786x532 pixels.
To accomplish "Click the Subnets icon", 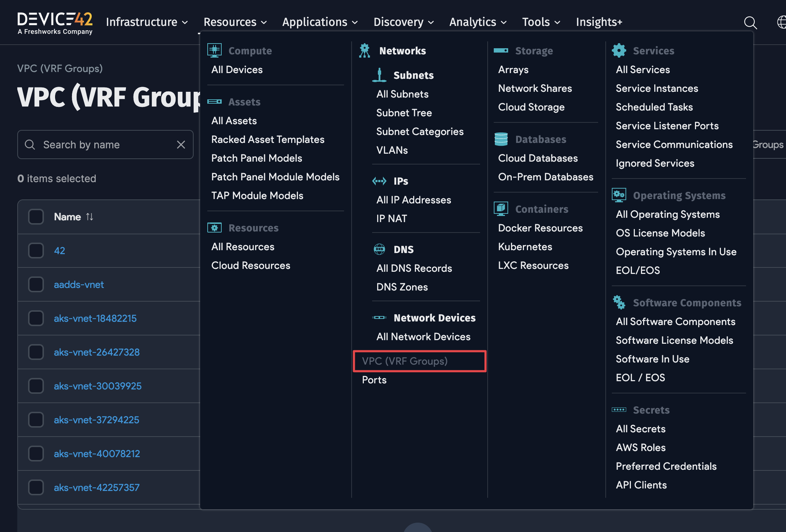I will (x=380, y=75).
